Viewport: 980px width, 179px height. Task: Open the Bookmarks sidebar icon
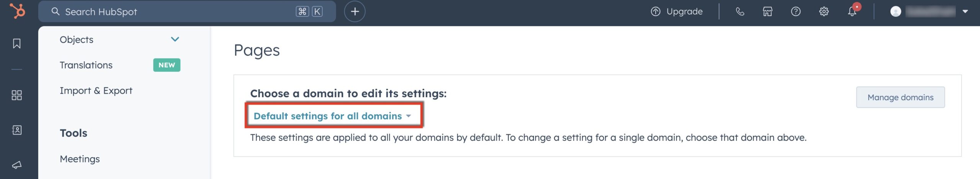17,44
